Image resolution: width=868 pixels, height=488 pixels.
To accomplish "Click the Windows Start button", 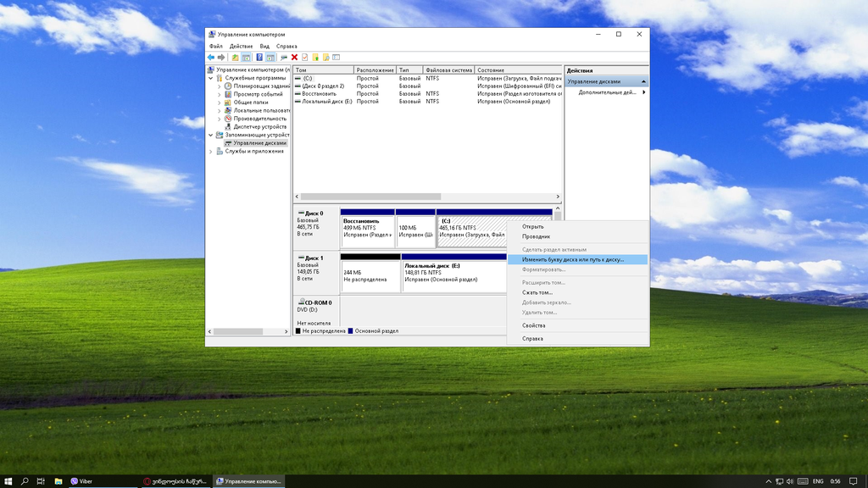I will click(x=8, y=481).
